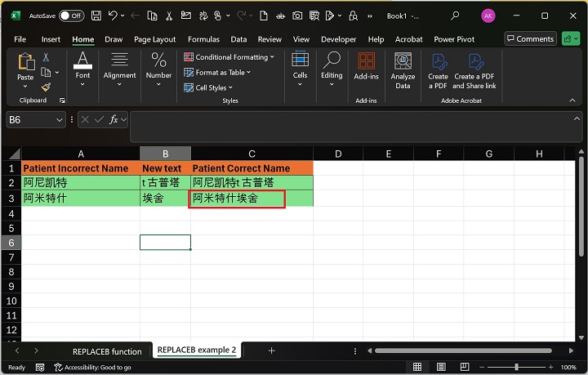This screenshot has width=588, height=375.
Task: Open the Formulas ribbon tab
Action: coord(203,39)
